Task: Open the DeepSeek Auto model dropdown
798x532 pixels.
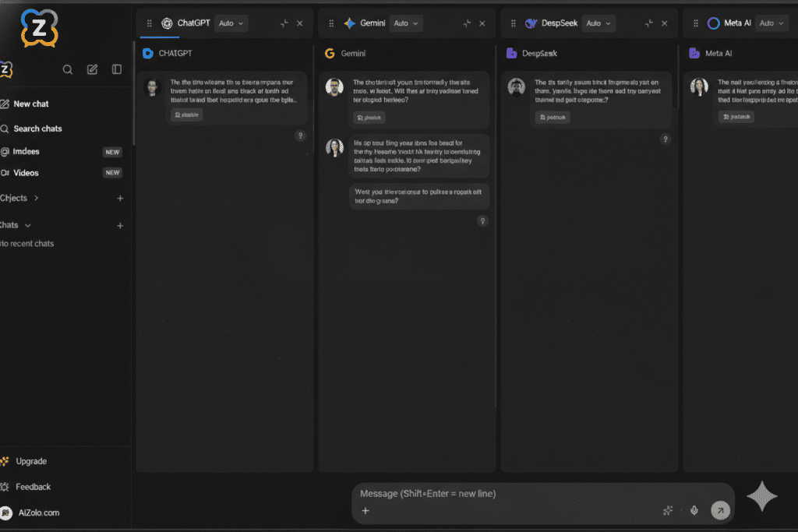Action: coord(598,23)
